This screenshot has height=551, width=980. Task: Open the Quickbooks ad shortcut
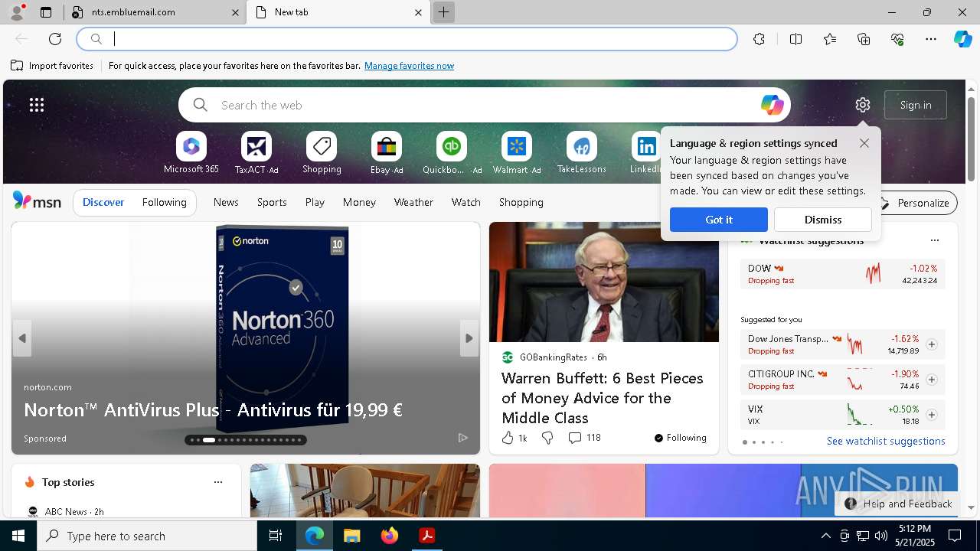(452, 153)
